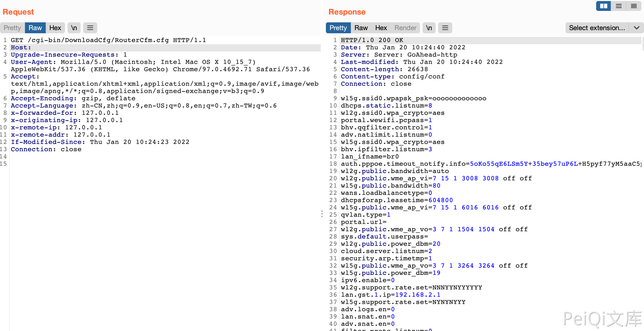Select combined tabbed view layout icon
The height and width of the screenshot is (331, 644).
click(x=634, y=6)
